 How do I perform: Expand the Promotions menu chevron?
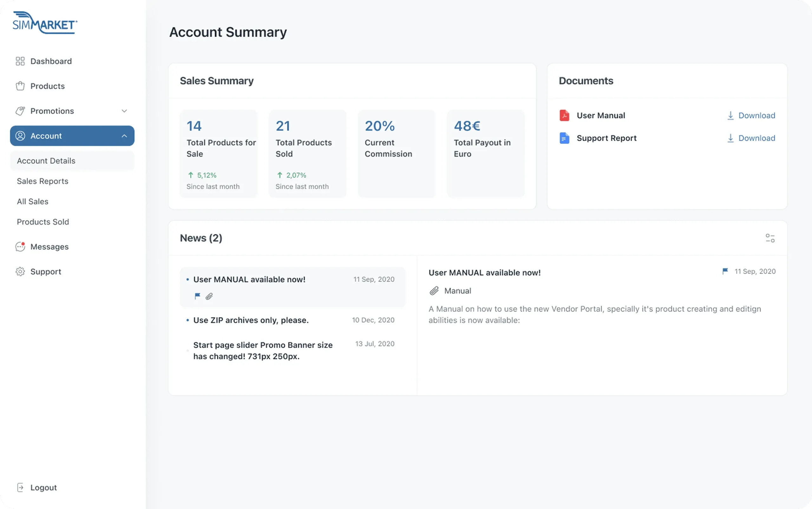(x=124, y=111)
